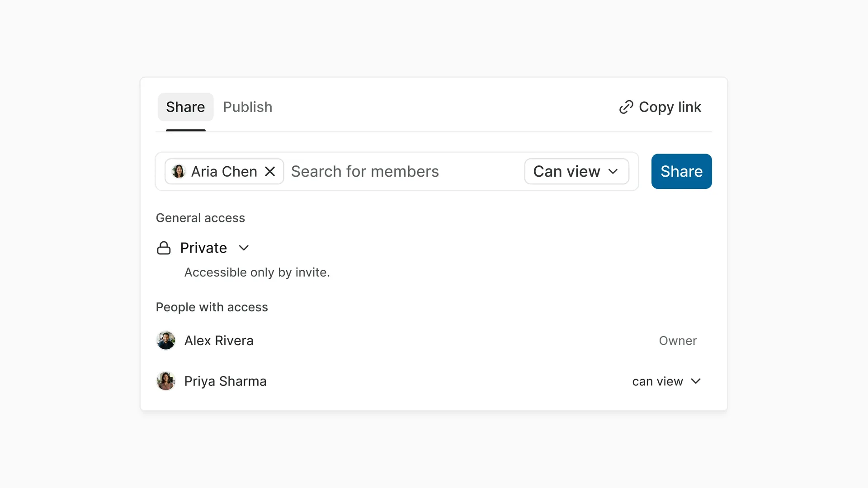Switch to the Share tab
This screenshot has height=488, width=868.
(x=185, y=107)
